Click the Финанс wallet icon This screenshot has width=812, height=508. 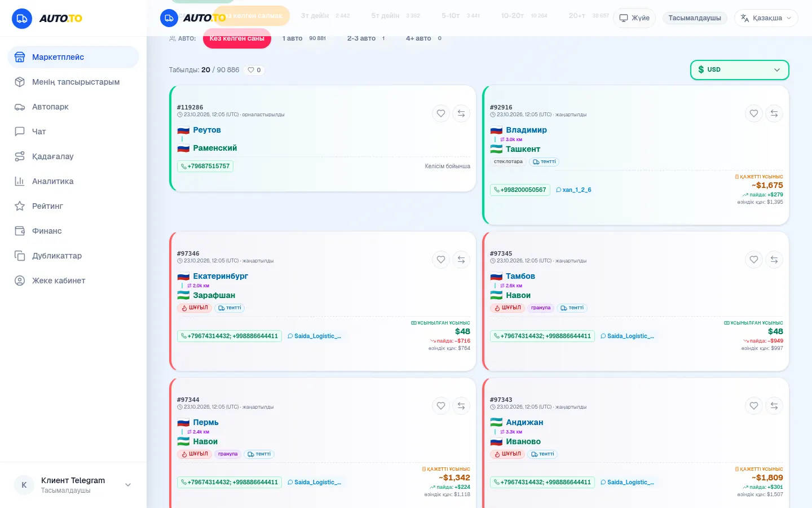[x=20, y=231]
